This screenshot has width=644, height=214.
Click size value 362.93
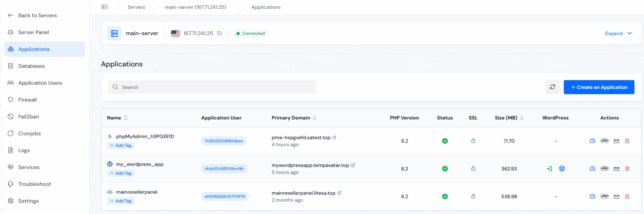pos(509,169)
